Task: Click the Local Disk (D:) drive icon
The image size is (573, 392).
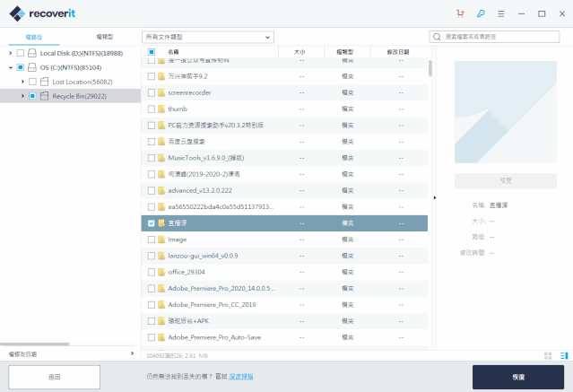Action: click(32, 53)
